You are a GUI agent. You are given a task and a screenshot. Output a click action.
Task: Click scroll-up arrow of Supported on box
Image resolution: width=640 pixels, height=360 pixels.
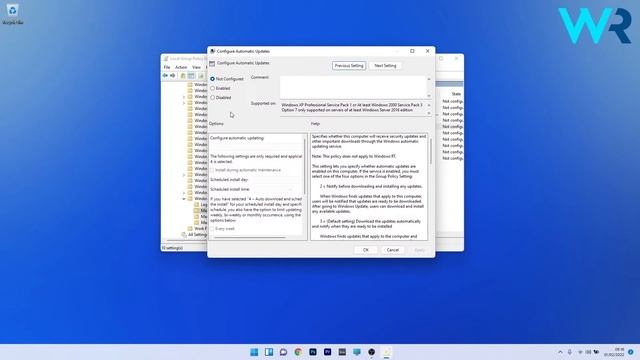point(429,105)
